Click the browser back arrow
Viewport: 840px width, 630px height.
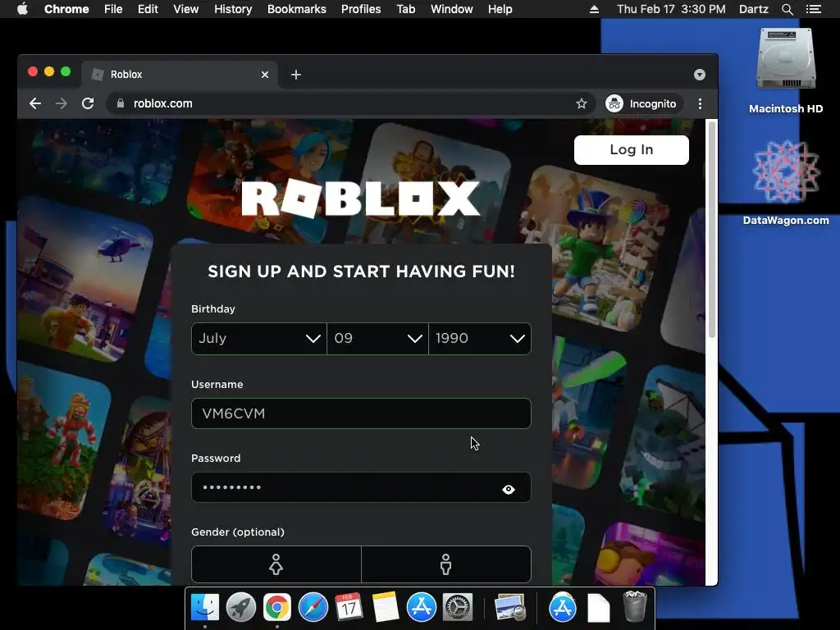coord(35,103)
